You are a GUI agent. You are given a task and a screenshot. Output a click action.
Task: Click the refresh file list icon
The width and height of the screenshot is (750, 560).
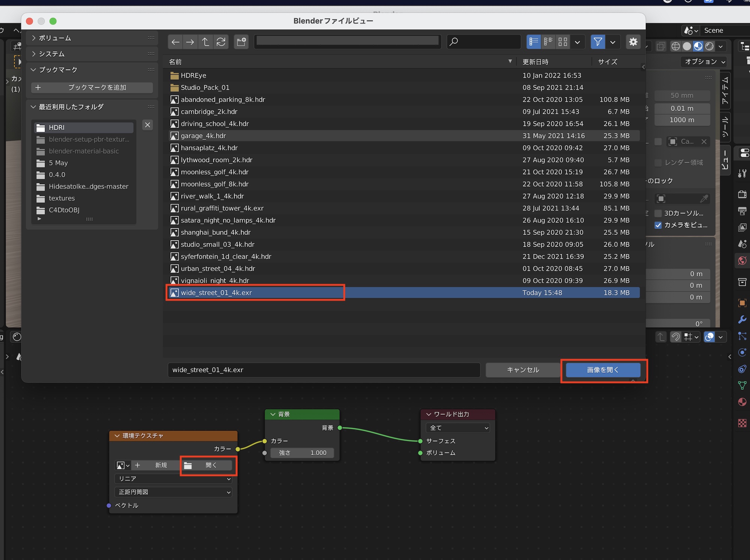click(x=221, y=42)
